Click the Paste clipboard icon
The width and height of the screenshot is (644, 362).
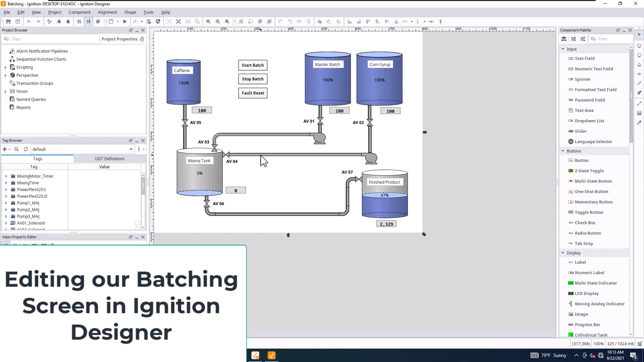pos(68,21)
